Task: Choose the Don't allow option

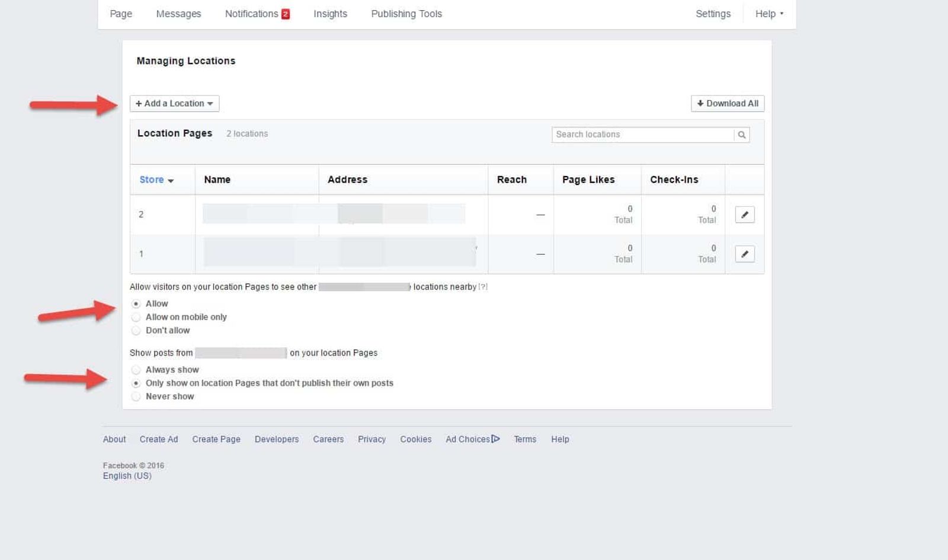Action: click(136, 331)
